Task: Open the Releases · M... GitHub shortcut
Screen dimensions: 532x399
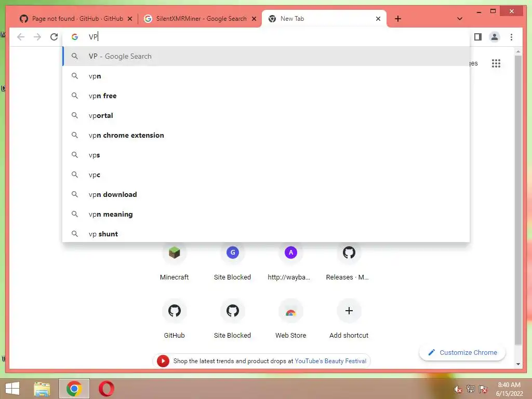Action: tap(349, 262)
